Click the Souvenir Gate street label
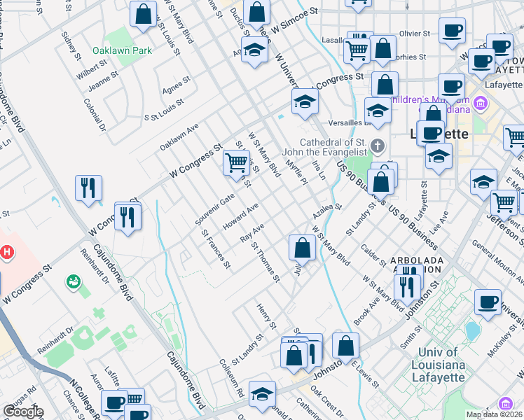The height and width of the screenshot is (420, 524). [215, 210]
